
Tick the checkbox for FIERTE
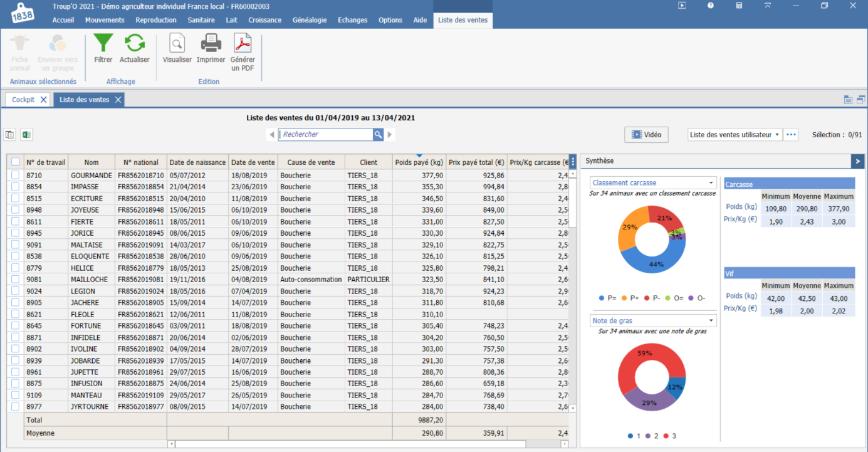tap(15, 222)
